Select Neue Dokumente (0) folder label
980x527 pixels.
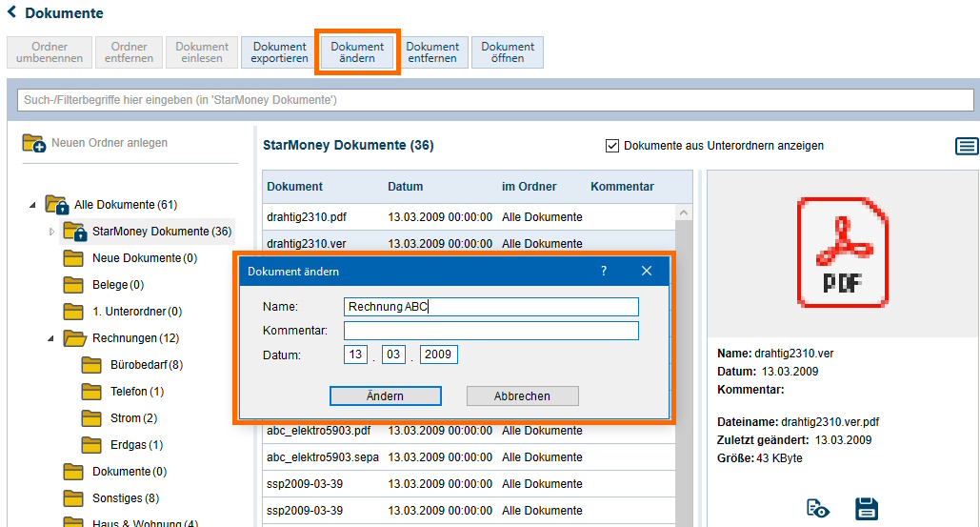[x=145, y=258]
